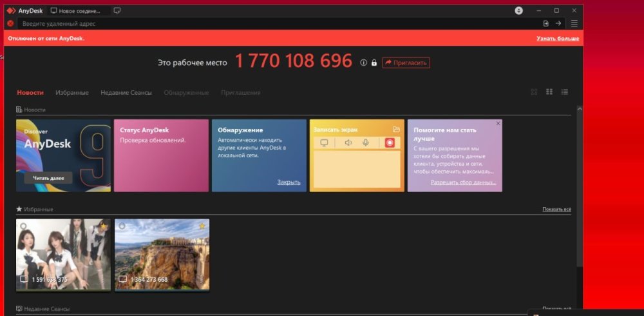Open options menu dots on 1 364 273 668

[x=201, y=279]
